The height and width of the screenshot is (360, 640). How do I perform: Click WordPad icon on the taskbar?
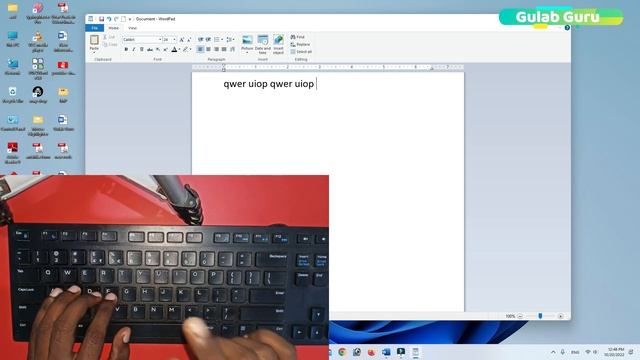click(x=416, y=352)
